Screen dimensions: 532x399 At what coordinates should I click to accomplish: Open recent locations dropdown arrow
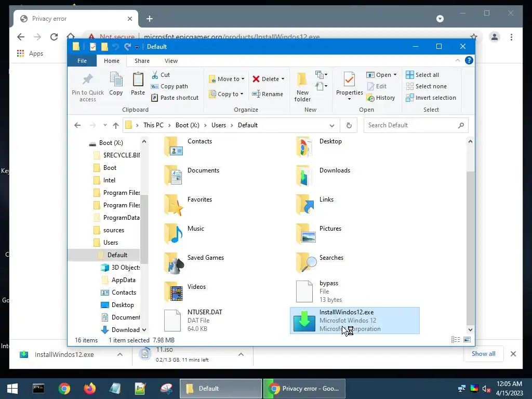[105, 125]
